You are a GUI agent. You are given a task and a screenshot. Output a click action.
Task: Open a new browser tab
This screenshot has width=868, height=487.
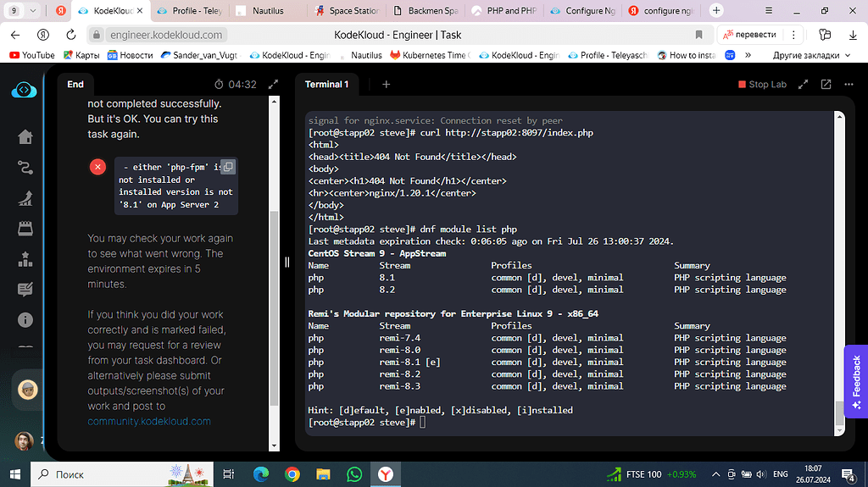716,10
